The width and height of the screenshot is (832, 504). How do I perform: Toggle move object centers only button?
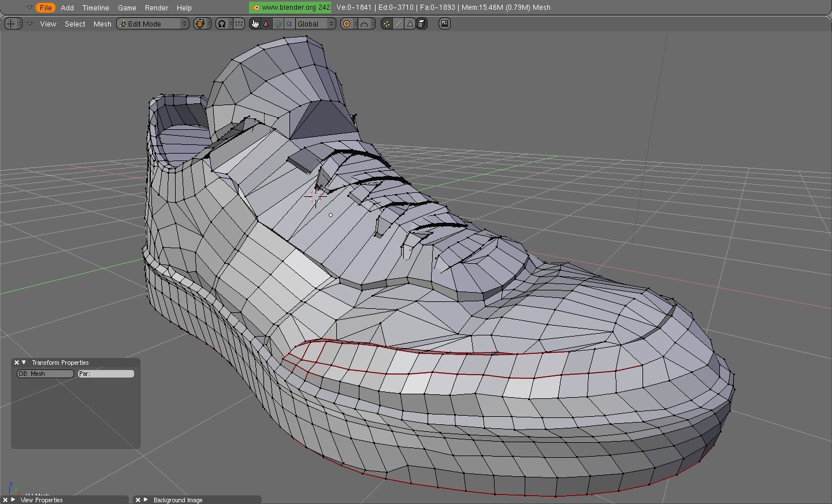point(239,24)
